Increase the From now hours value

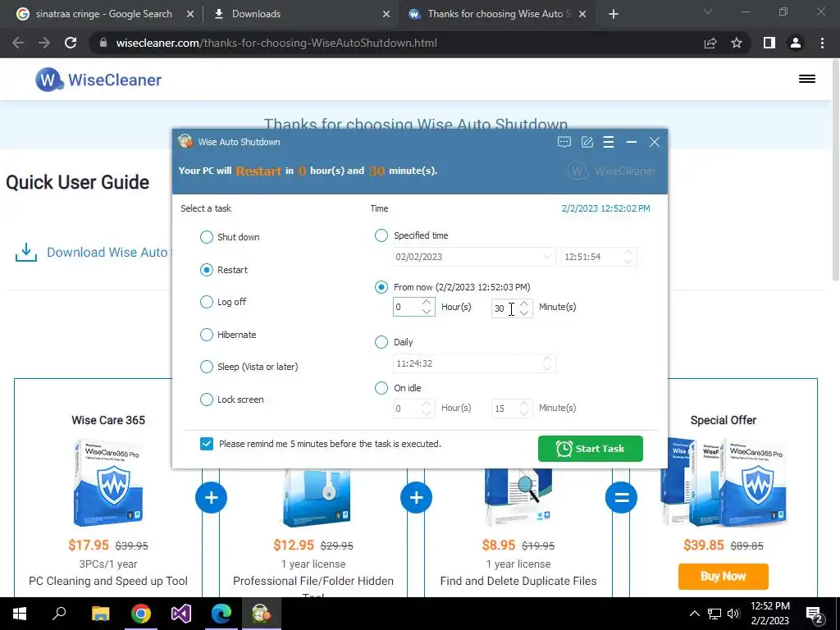(x=427, y=303)
